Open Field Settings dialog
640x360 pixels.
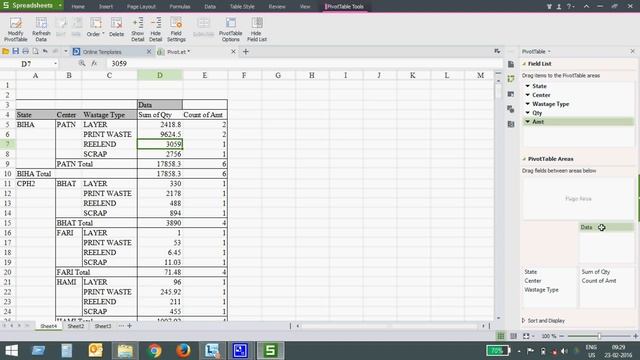(176, 29)
